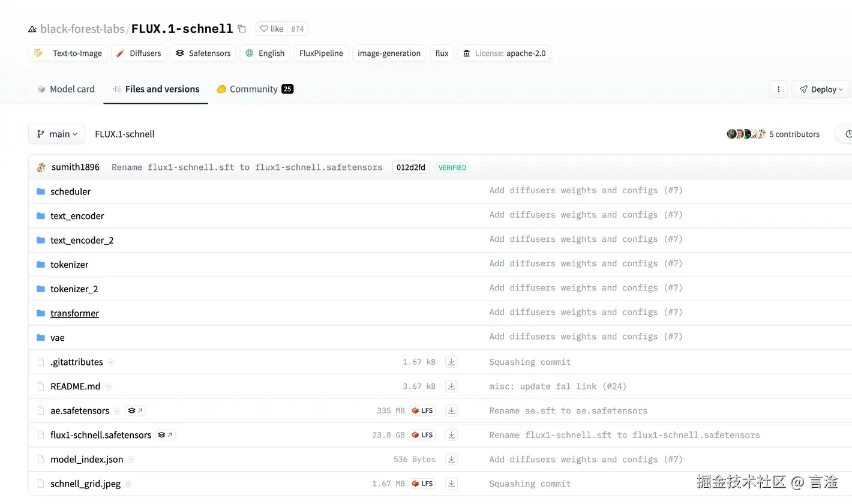View the 5 contributors list

(794, 134)
